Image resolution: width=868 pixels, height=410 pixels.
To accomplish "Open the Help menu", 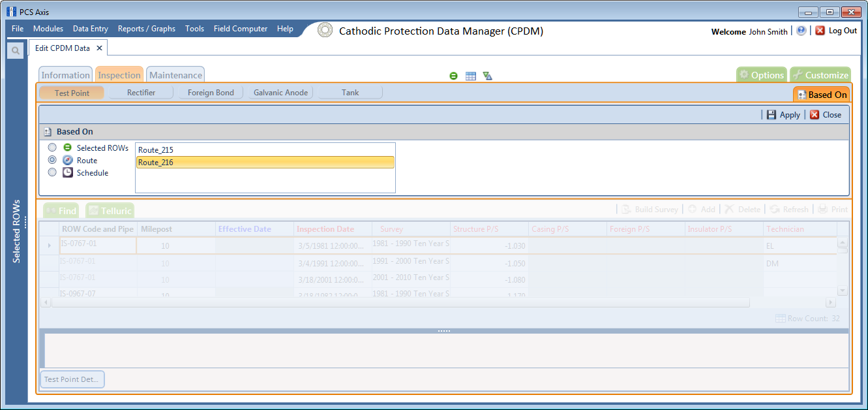I will coord(285,29).
